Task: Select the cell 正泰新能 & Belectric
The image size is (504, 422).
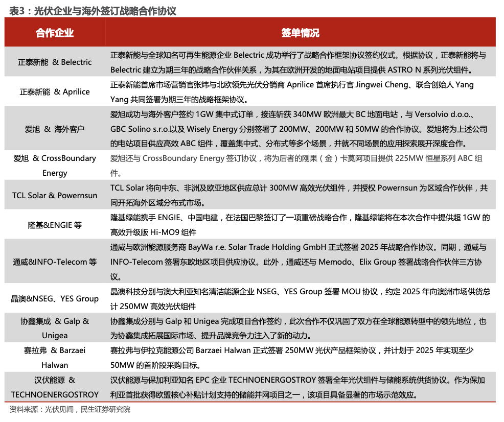Action: pyautogui.click(x=55, y=62)
